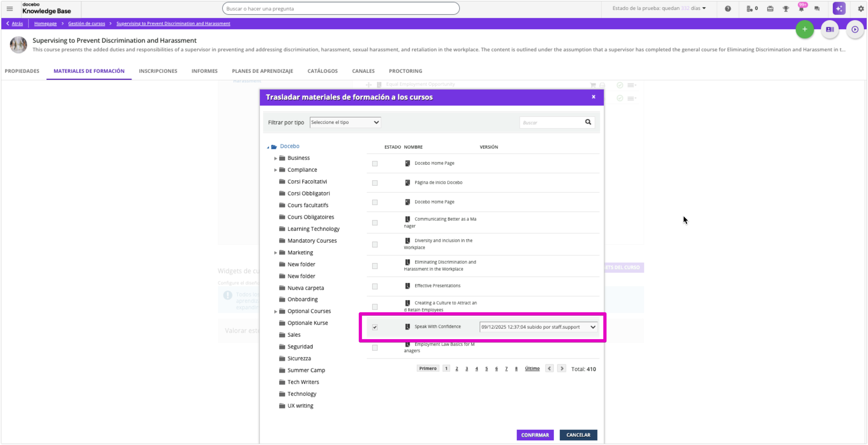Open the settings gear icon

tap(861, 9)
